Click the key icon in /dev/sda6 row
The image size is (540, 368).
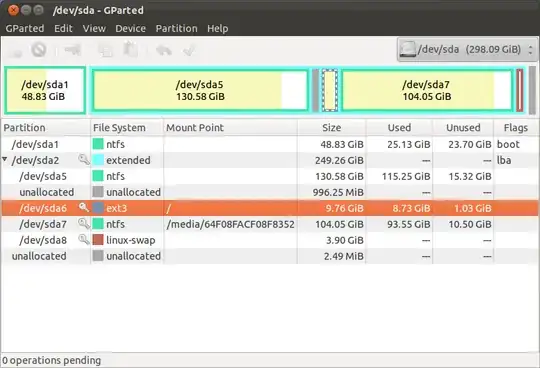tap(84, 208)
